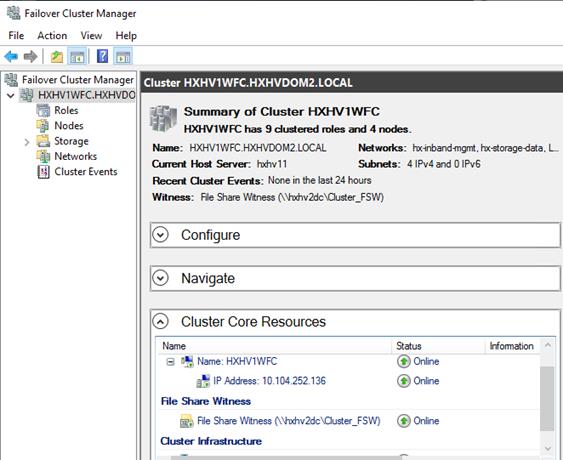Click the Current Host Server value hxhv11
The image size is (563, 460).
272,164
